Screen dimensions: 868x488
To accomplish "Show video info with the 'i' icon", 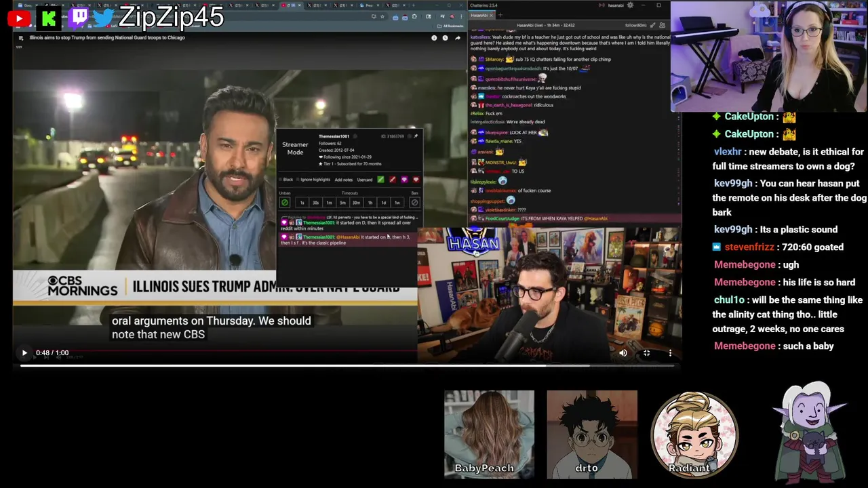I will click(434, 38).
